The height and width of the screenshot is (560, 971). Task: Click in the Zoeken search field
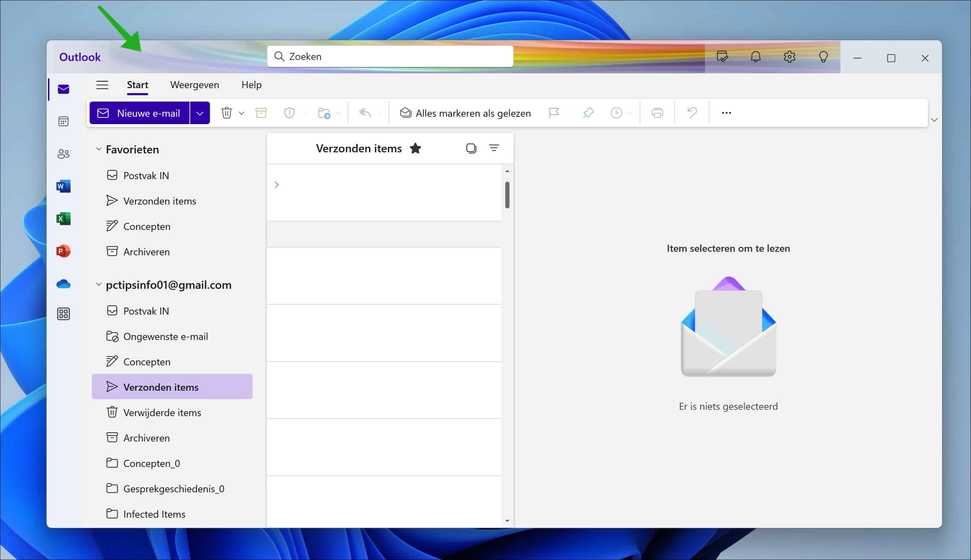[390, 56]
